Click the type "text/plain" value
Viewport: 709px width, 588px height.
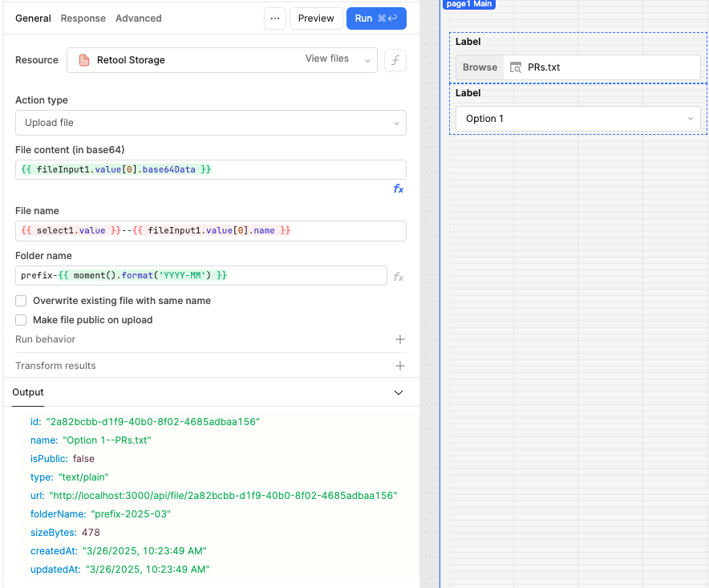coord(83,477)
